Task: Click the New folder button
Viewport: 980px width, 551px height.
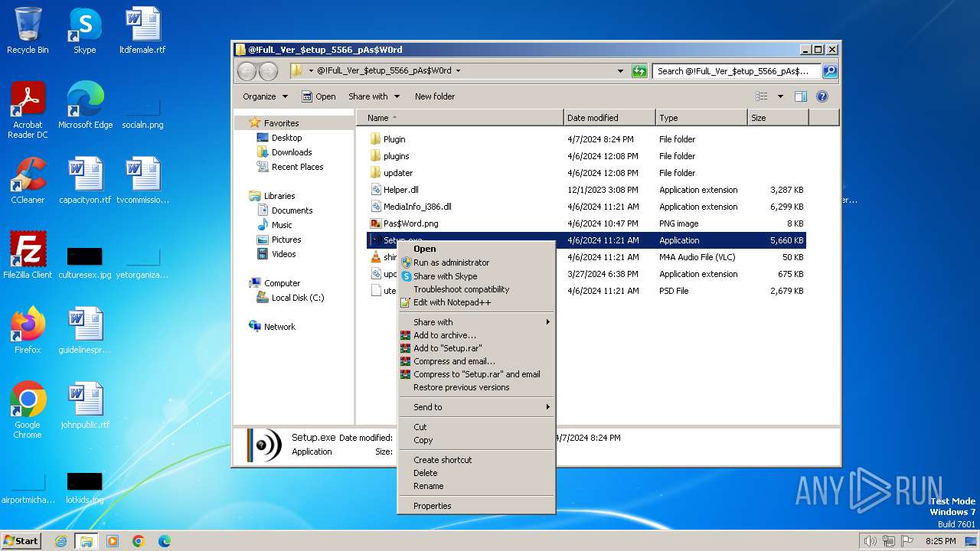Action: [435, 96]
